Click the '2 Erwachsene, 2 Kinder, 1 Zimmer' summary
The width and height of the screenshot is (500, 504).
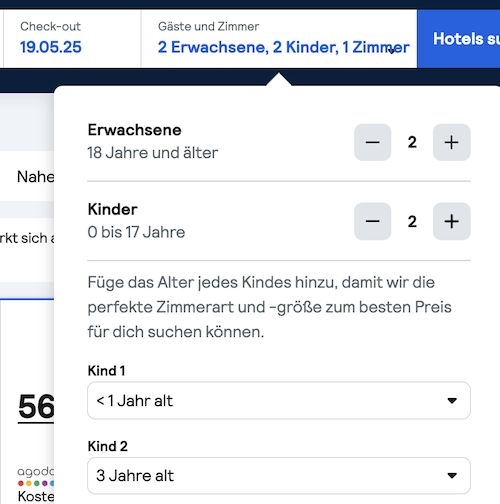point(283,47)
